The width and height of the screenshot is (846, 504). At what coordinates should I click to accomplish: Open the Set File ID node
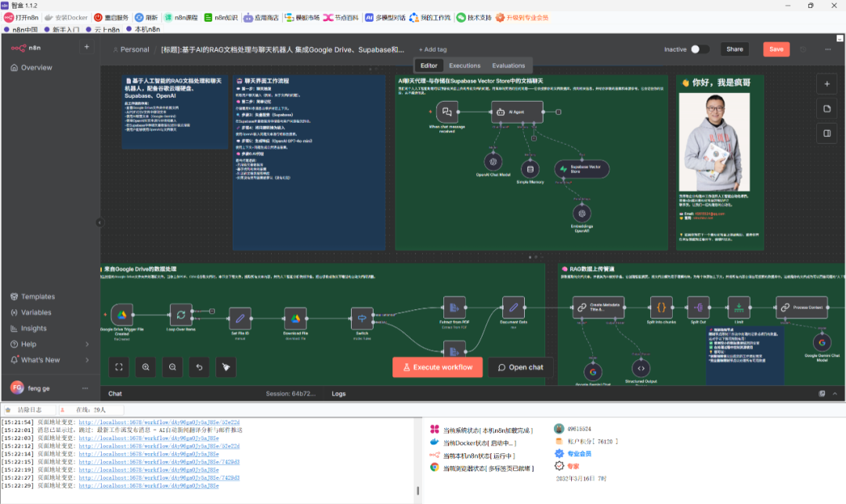click(x=240, y=319)
